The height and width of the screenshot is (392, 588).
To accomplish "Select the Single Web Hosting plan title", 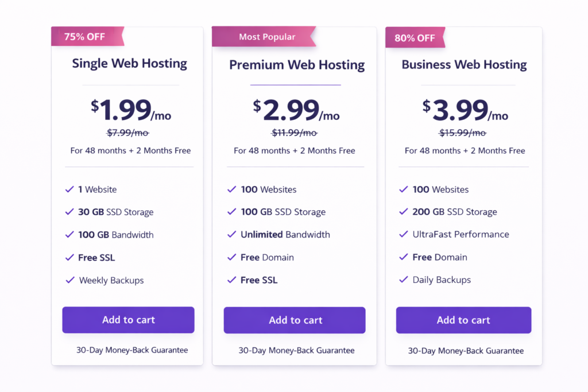I will (129, 64).
